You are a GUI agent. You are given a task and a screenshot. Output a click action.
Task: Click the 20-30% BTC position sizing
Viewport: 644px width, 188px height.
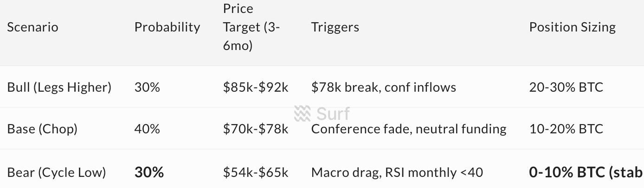pyautogui.click(x=566, y=87)
